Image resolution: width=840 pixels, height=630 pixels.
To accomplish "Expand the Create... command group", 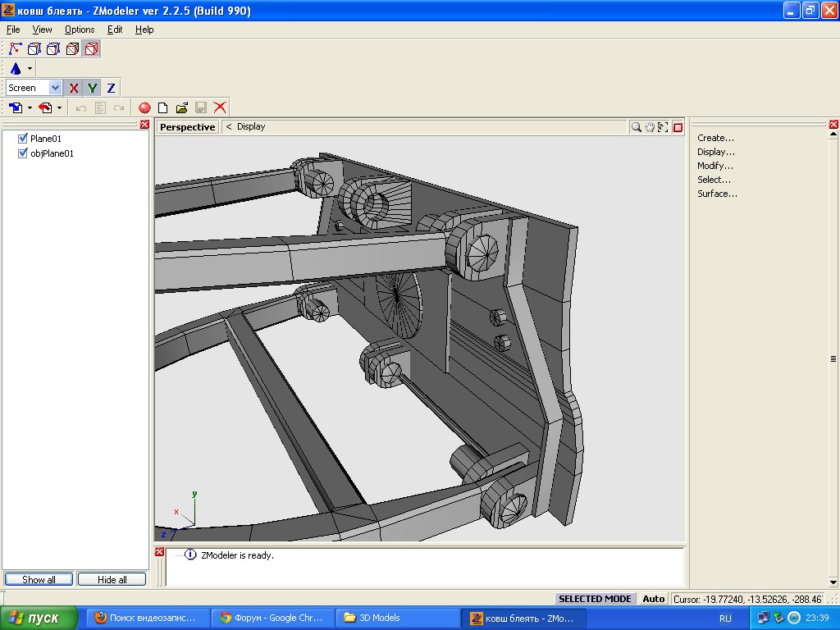I will pos(715,138).
